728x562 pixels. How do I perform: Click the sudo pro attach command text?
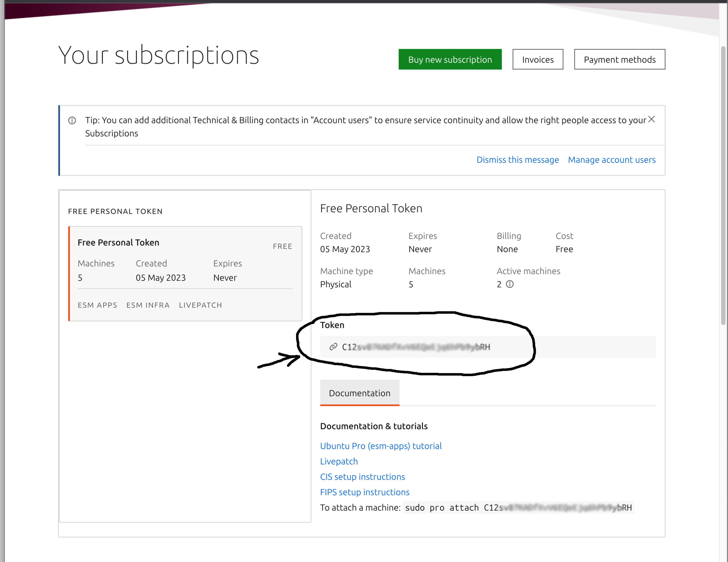click(x=518, y=507)
